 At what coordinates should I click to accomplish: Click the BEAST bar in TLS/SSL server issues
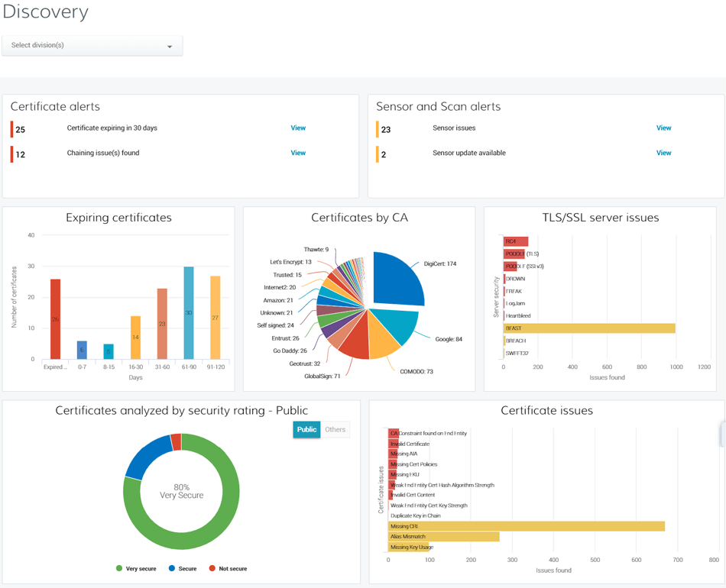tap(588, 328)
